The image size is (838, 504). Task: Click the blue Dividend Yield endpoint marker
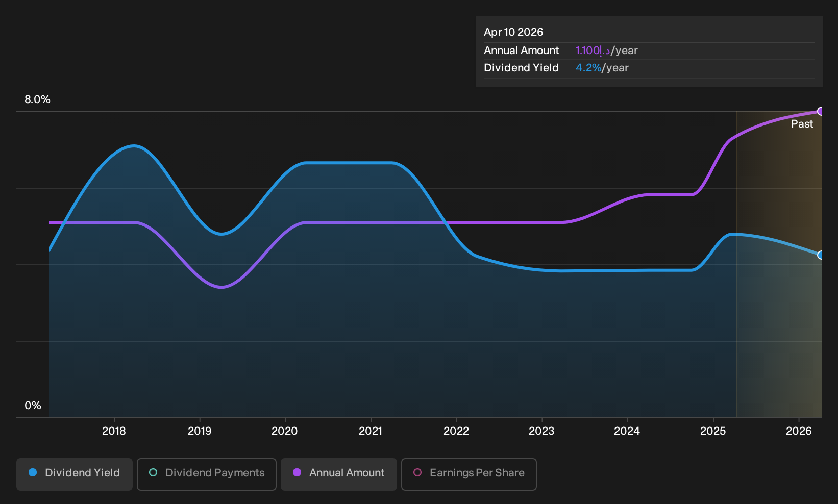[x=820, y=255]
